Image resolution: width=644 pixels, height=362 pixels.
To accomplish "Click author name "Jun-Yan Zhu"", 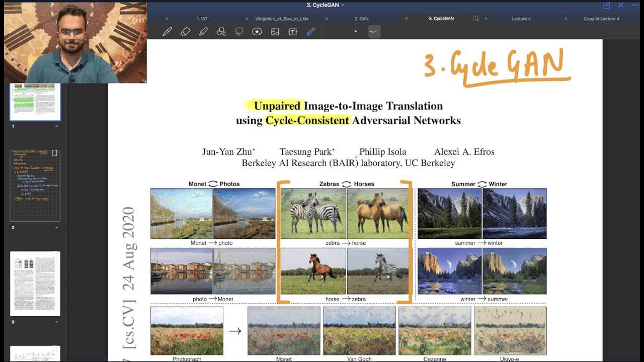I will click(x=227, y=152).
